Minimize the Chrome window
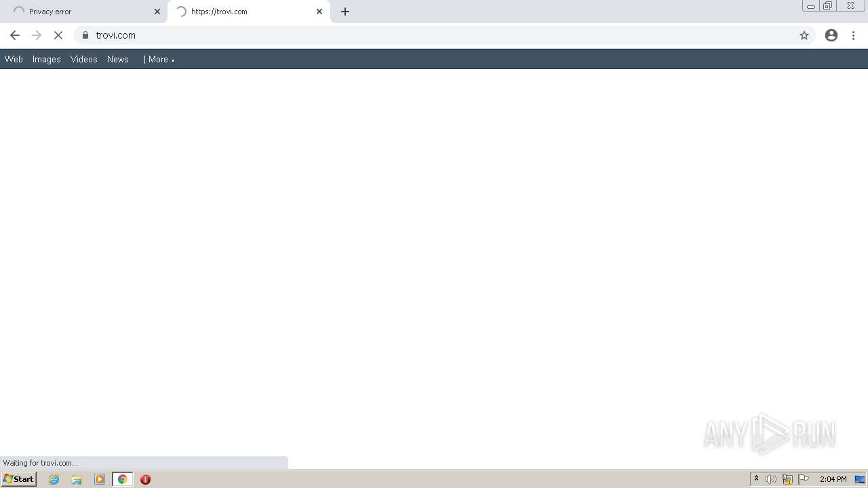Screen dimensions: 868x488 [x=811, y=6]
